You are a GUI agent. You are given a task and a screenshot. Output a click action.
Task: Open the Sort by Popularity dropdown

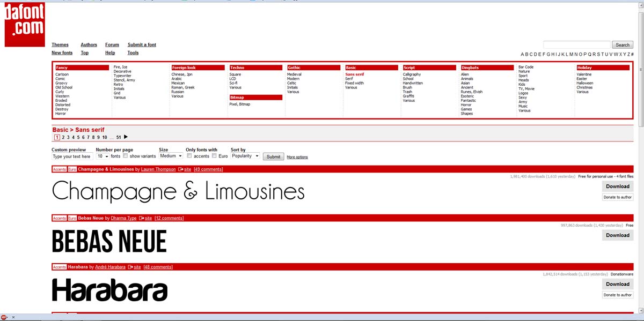tap(245, 156)
